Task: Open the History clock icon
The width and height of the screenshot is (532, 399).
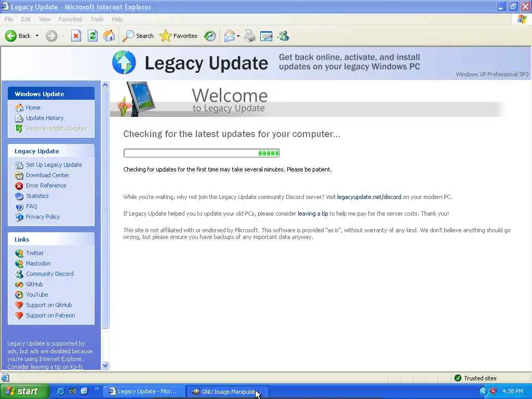Action: pos(210,36)
